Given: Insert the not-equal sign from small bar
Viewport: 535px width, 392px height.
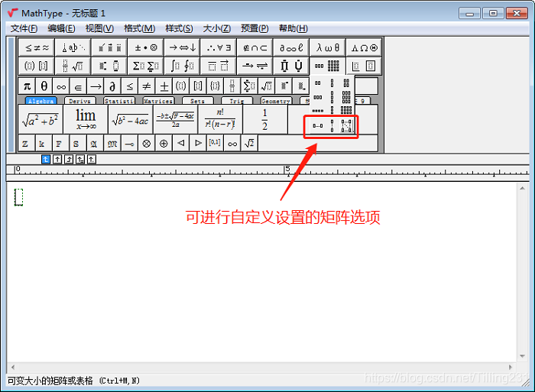Looking at the screenshot, I should pos(147,86).
